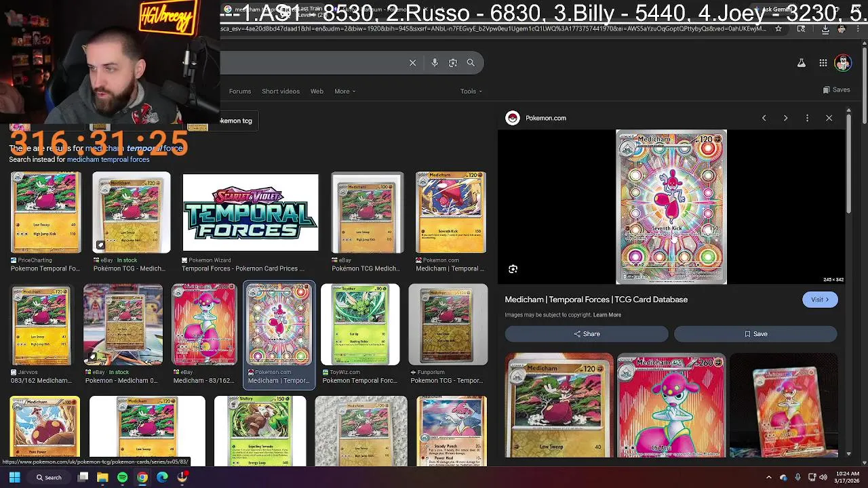Screen dimensions: 868x488
Task: Clear the search box with the X icon
Action: 412,62
